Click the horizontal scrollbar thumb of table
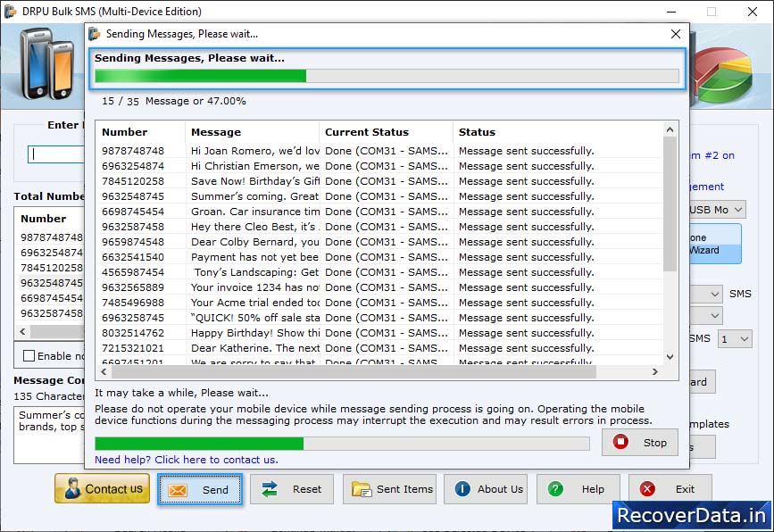Screen dimensions: 774x532 (354, 371)
